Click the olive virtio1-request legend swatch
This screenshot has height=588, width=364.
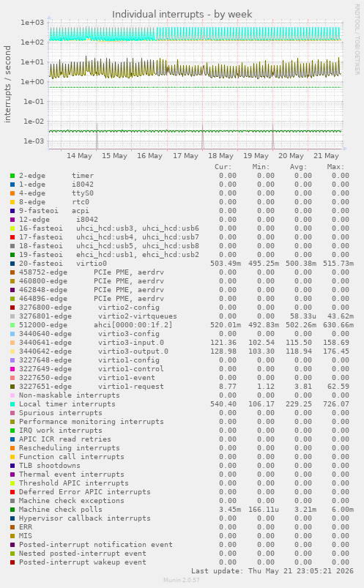12,387
